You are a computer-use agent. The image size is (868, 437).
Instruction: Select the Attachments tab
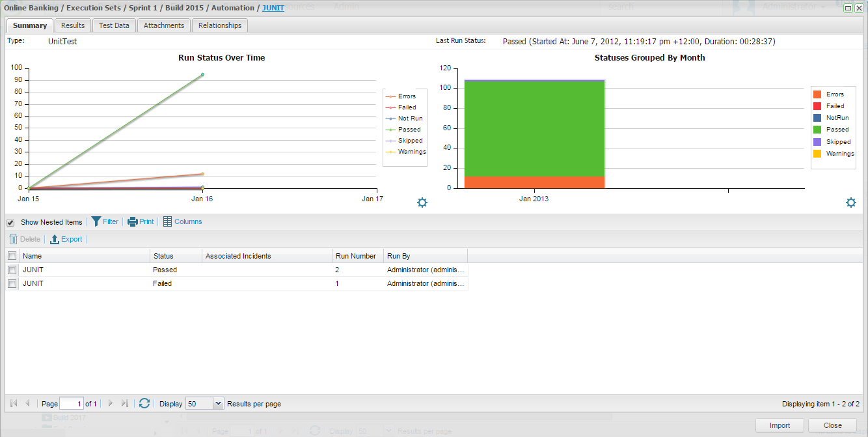164,25
